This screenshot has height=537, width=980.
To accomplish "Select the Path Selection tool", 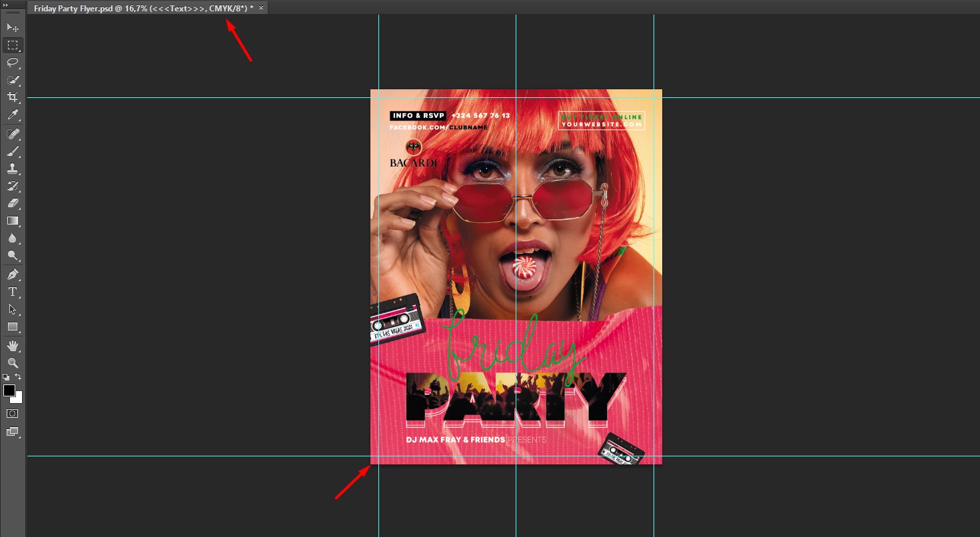I will click(x=13, y=309).
